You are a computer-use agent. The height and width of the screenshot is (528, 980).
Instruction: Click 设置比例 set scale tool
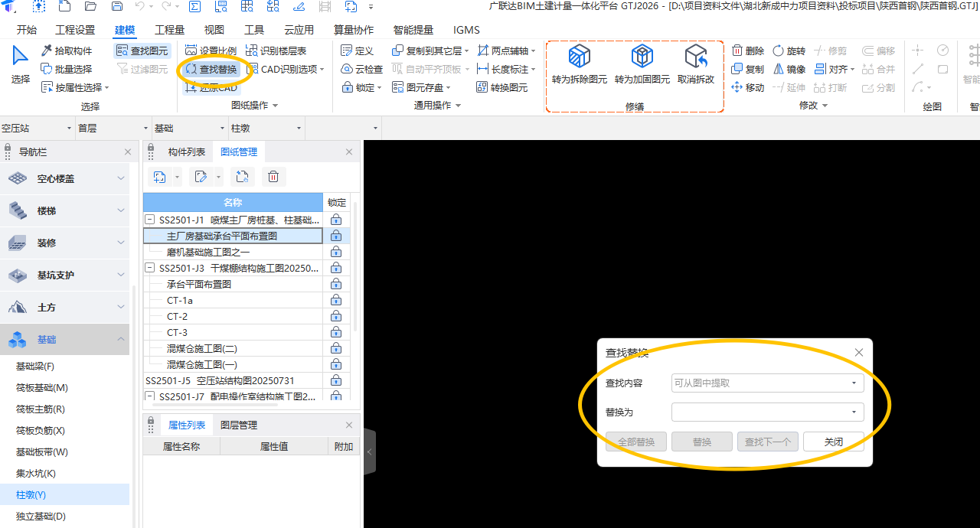point(211,51)
